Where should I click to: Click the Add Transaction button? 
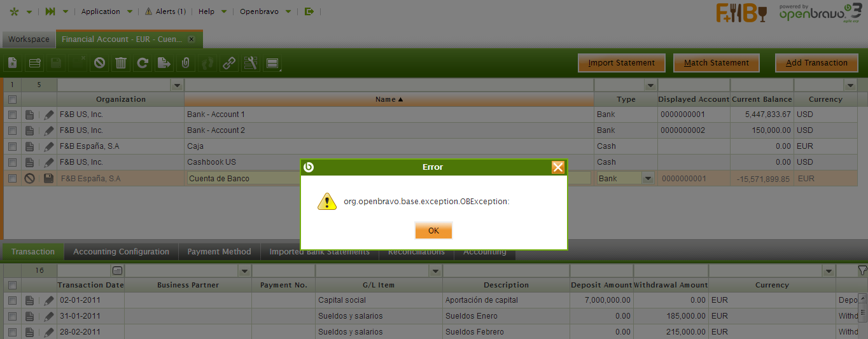pos(816,63)
